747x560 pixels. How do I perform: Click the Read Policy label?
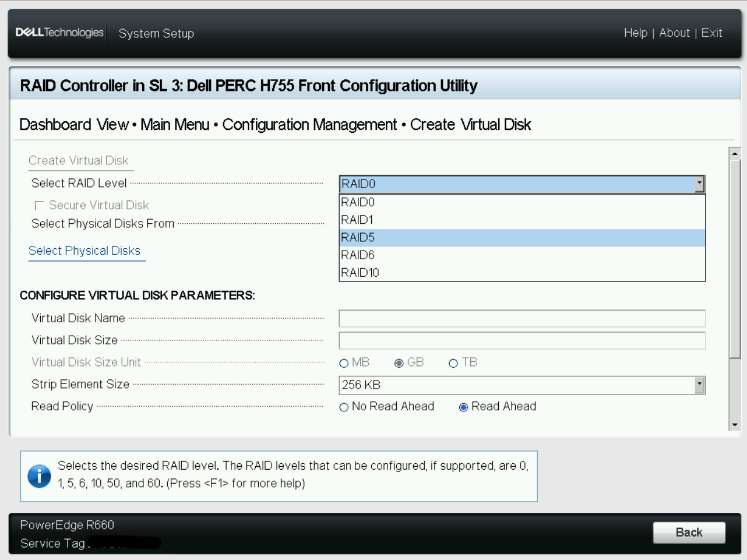tap(62, 407)
